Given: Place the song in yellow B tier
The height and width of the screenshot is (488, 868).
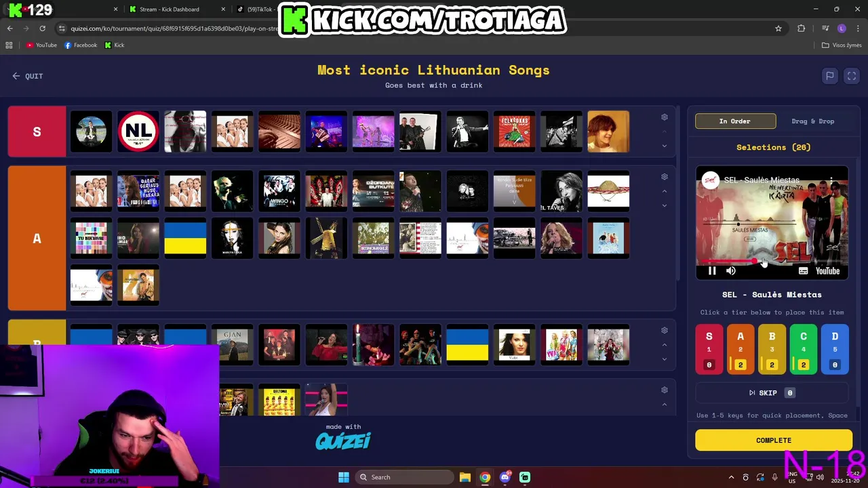Looking at the screenshot, I should pyautogui.click(x=772, y=349).
